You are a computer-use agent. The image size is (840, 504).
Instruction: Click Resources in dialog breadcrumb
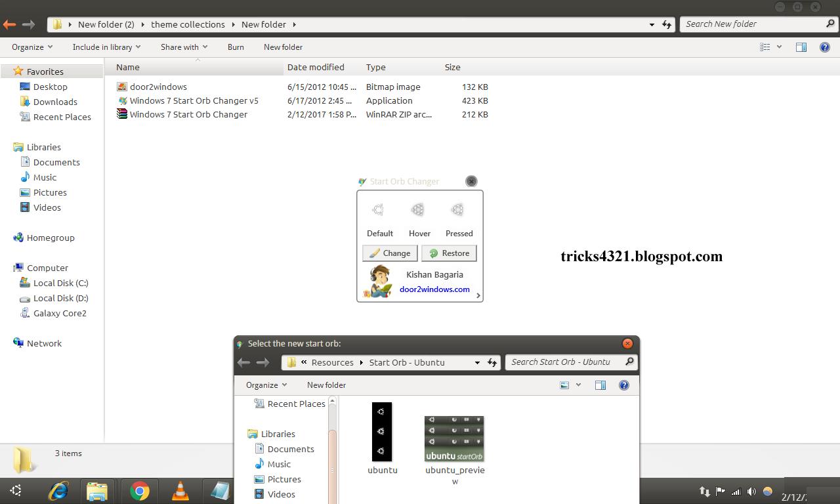coord(332,362)
